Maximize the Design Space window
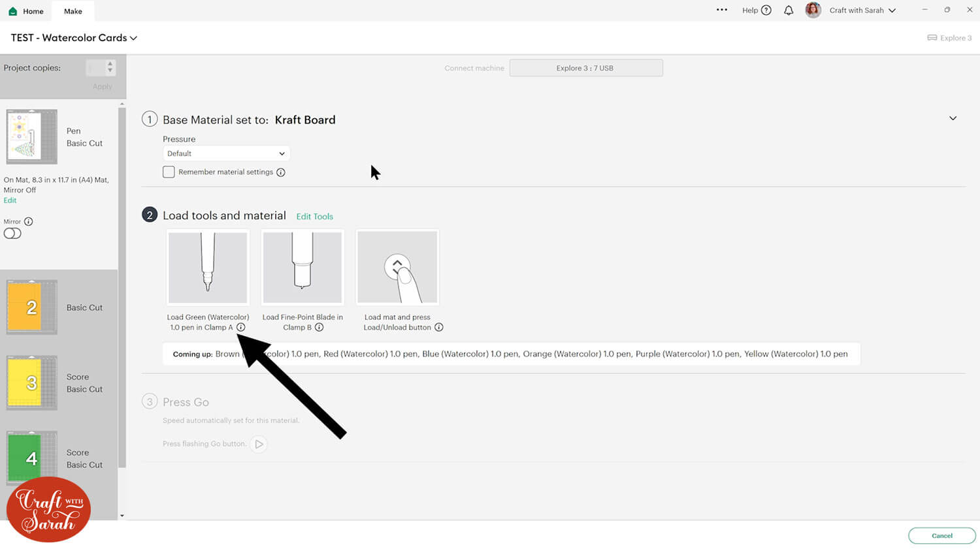This screenshot has width=980, height=549. (x=947, y=10)
